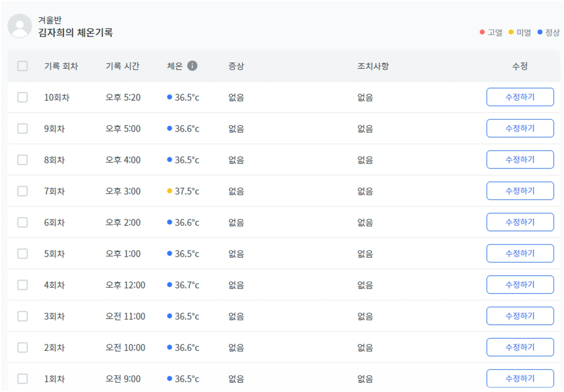Image resolution: width=564 pixels, height=392 pixels.
Task: Tick the 1회차 row checkbox
Action: (22, 379)
